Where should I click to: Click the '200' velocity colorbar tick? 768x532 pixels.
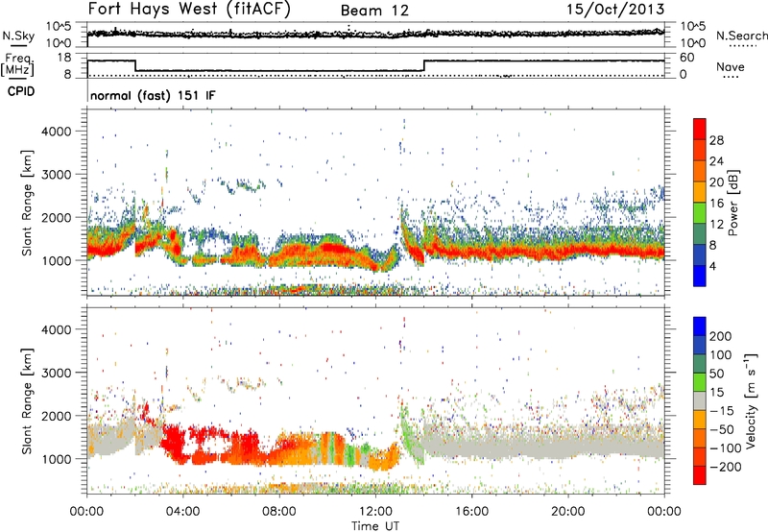721,336
